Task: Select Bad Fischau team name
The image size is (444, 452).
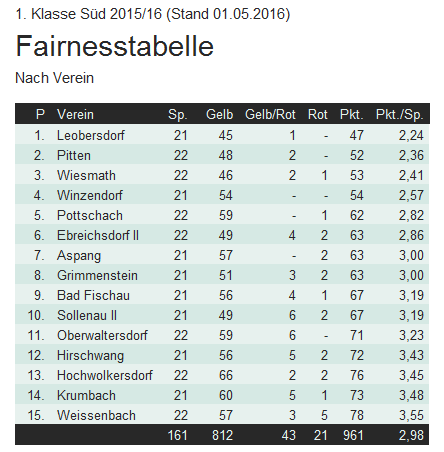Action: click(x=93, y=295)
